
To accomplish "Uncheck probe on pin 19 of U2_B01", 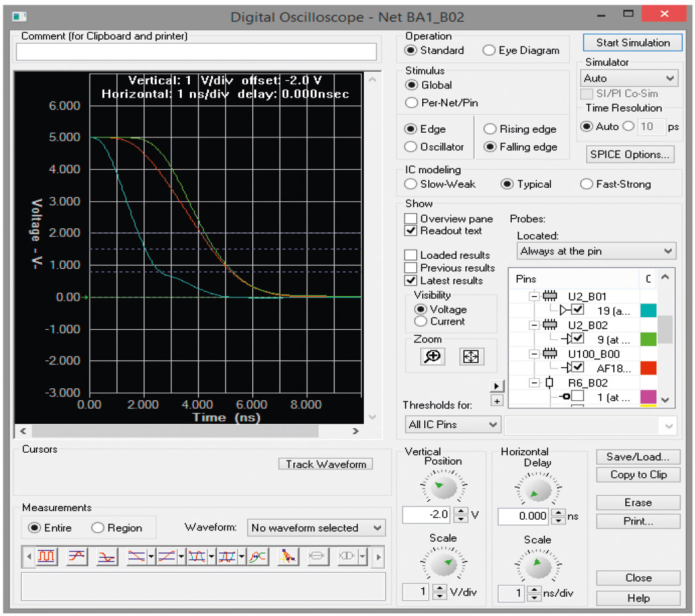I will [578, 310].
